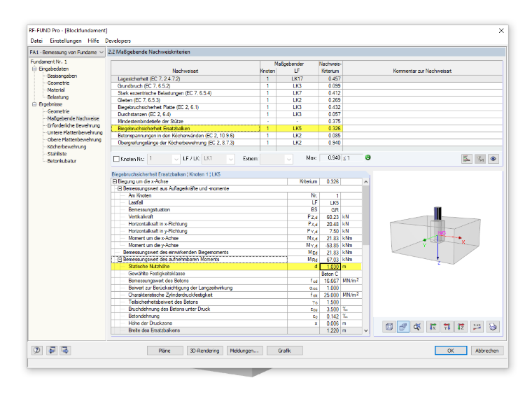Confirm with the OK button
The width and height of the screenshot is (532, 399).
click(x=451, y=351)
